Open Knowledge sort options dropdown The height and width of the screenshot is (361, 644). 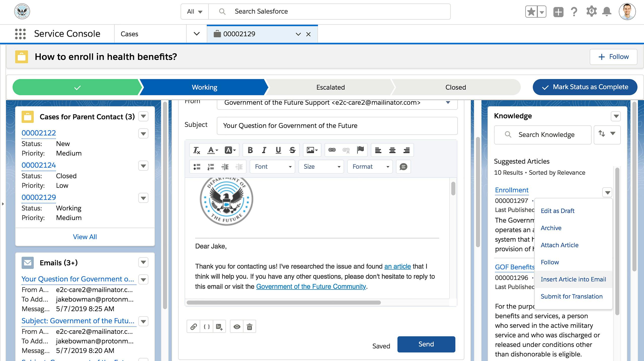[607, 135]
